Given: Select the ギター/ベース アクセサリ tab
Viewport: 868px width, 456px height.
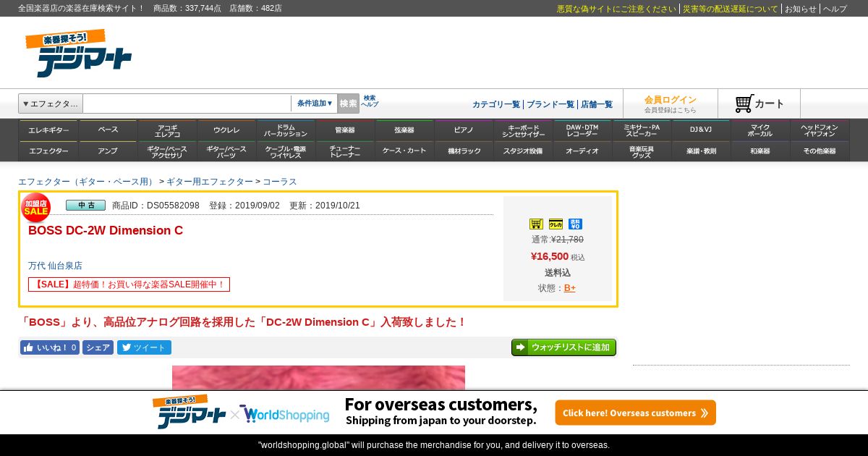Looking at the screenshot, I should click(167, 151).
